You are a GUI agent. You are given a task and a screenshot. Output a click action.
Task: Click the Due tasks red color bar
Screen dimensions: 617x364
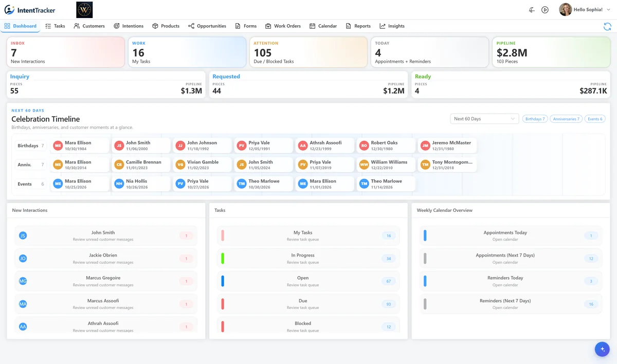coord(223,304)
